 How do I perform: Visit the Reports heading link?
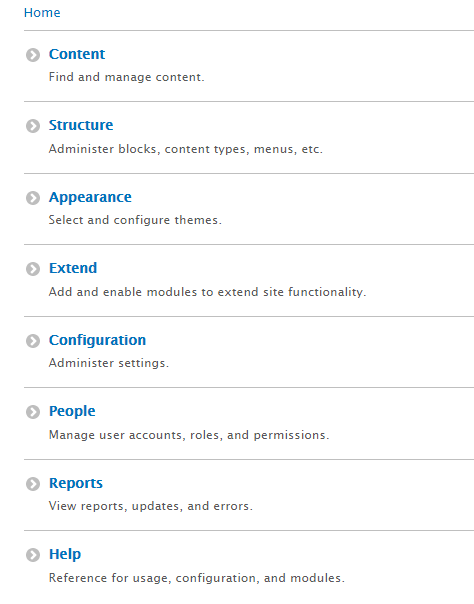tap(76, 483)
